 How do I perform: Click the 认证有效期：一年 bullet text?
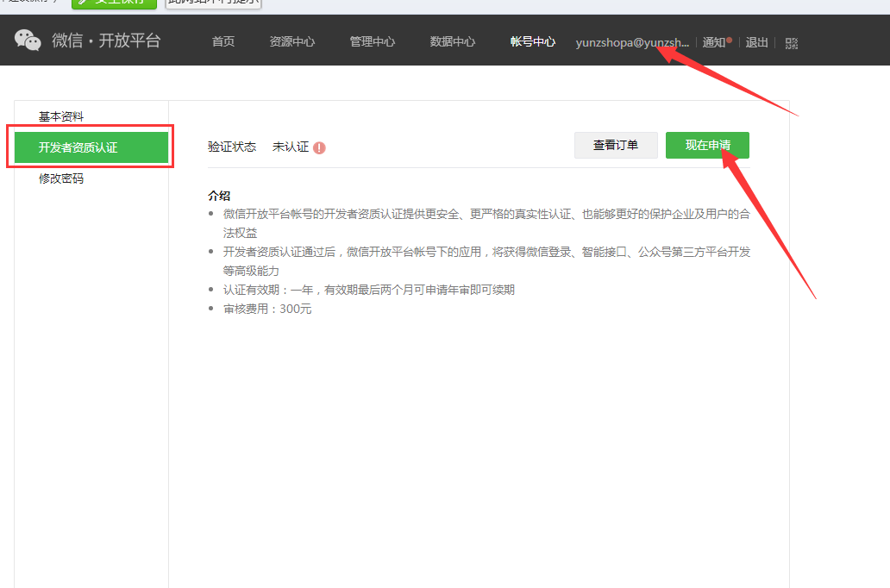369,290
